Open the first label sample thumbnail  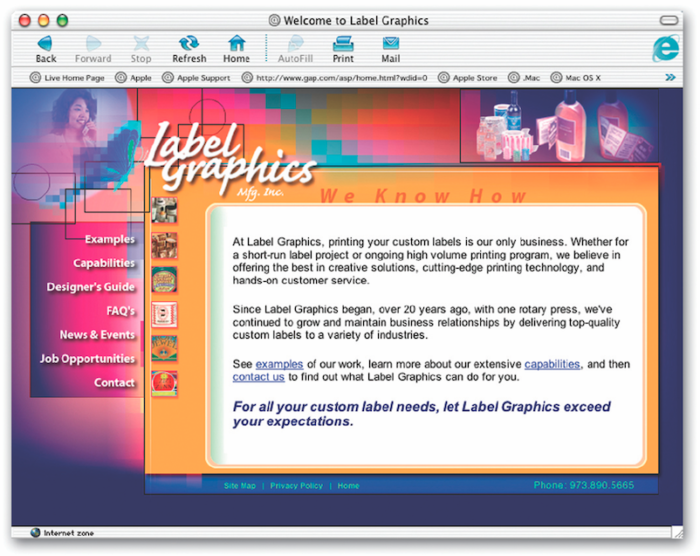(164, 210)
